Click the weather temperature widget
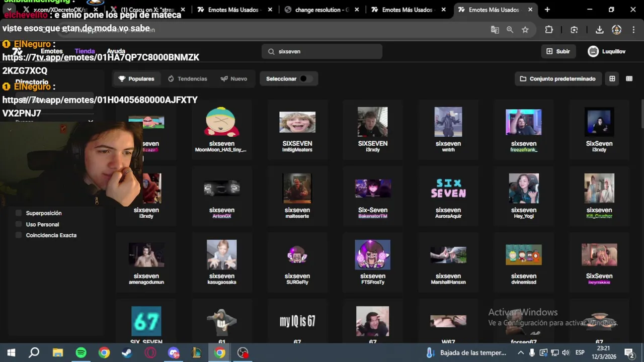Screen dimensions: 644x362 [466, 353]
